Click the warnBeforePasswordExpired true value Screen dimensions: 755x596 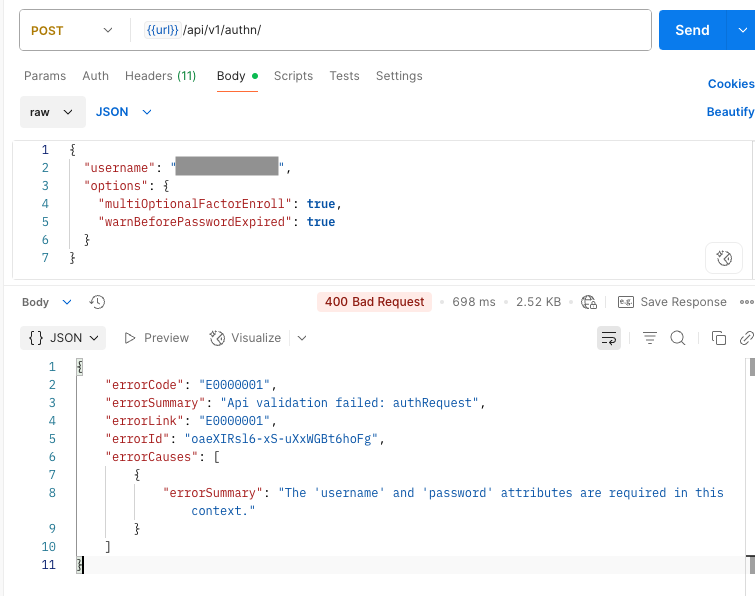point(321,222)
